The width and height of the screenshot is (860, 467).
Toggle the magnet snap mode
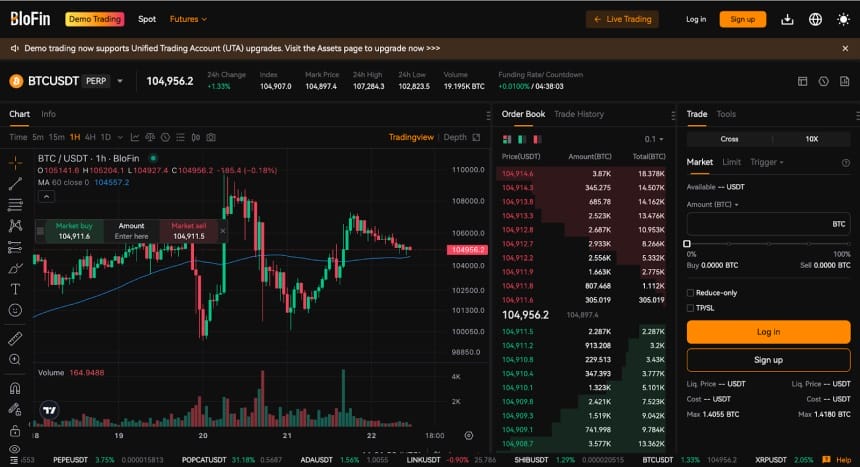(x=15, y=389)
